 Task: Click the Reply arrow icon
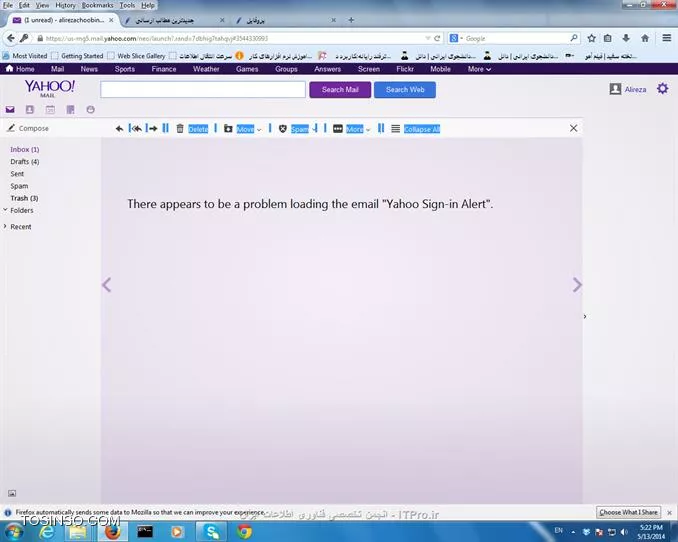pyautogui.click(x=119, y=129)
